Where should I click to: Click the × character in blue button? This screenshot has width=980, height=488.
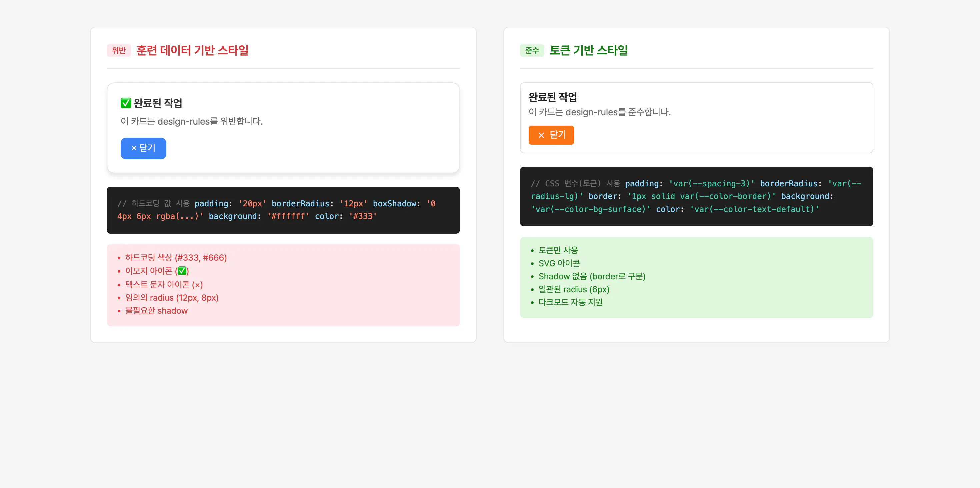134,148
